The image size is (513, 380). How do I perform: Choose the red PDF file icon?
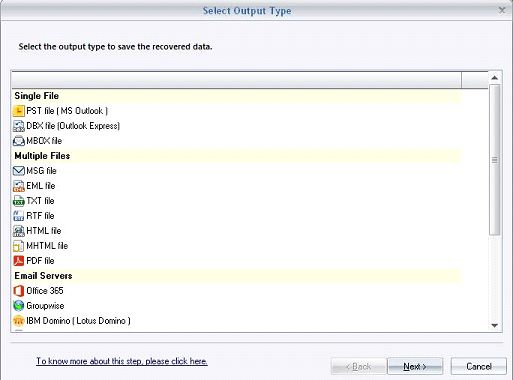point(19,261)
